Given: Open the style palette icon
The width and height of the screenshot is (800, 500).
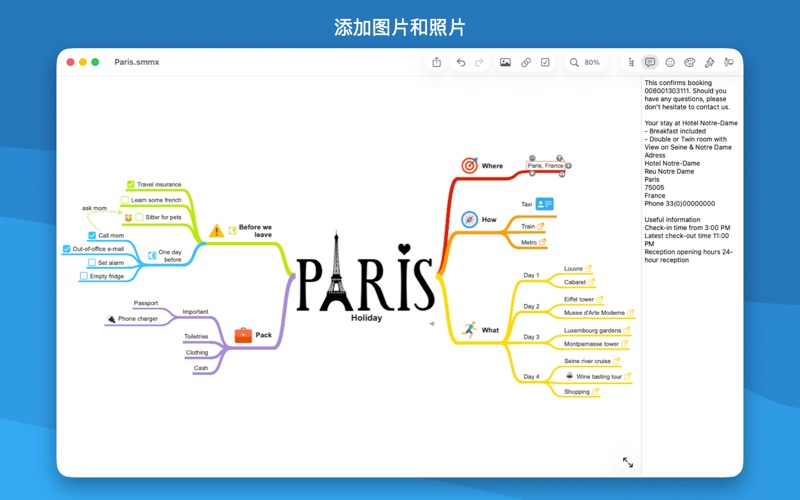Looking at the screenshot, I should click(x=689, y=62).
